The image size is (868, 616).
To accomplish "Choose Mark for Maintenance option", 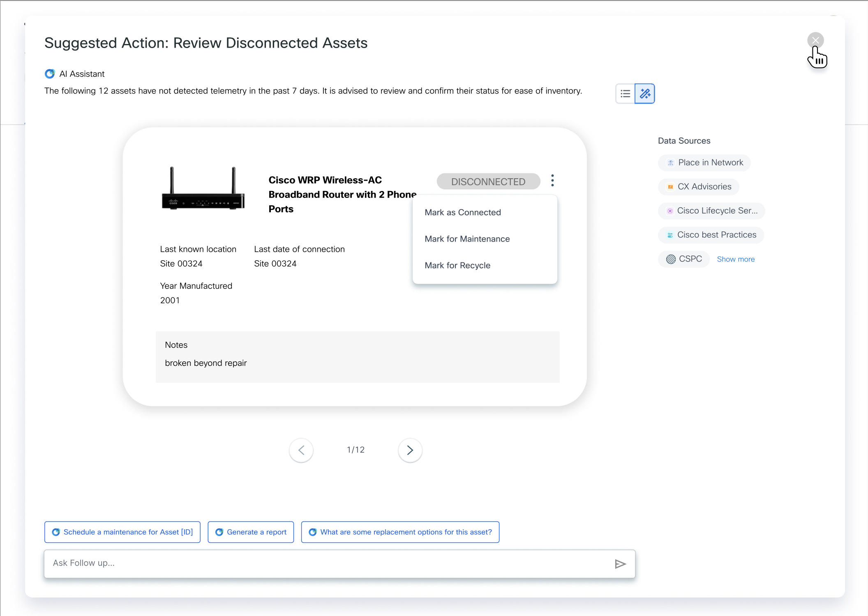I will tap(467, 239).
